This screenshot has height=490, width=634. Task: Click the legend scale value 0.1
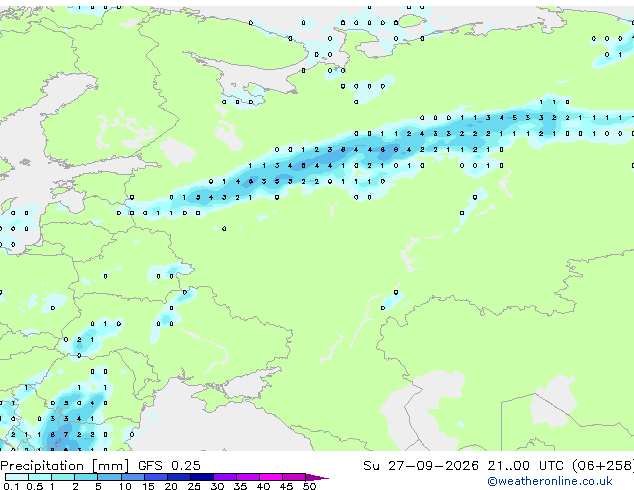11,486
